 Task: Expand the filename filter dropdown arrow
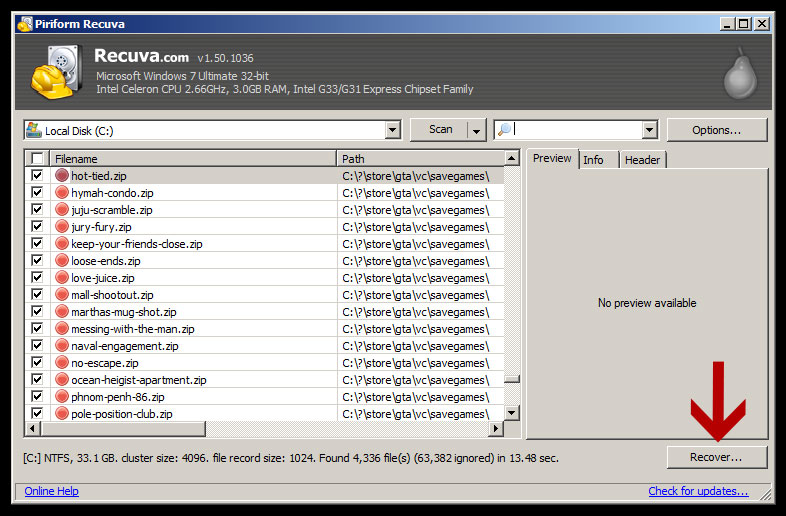650,130
